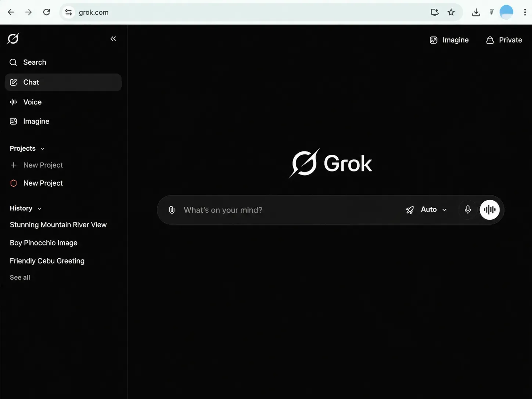Open Search in the sidebar
This screenshot has height=399, width=532.
pyautogui.click(x=63, y=62)
